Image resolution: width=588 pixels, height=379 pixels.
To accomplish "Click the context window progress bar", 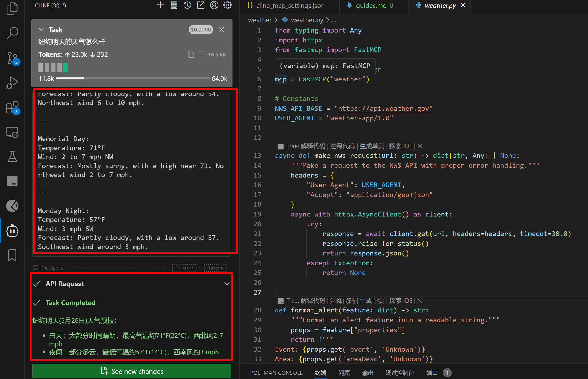I will coord(133,79).
